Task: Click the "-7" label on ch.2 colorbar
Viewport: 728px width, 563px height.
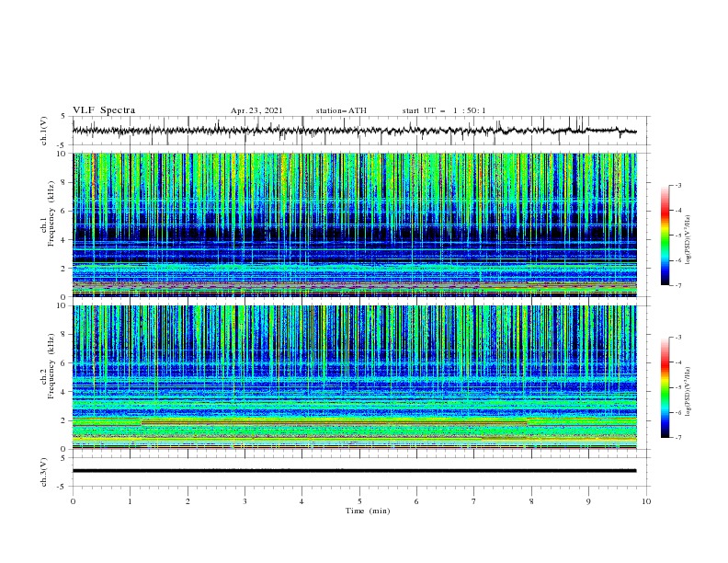Action: (678, 437)
